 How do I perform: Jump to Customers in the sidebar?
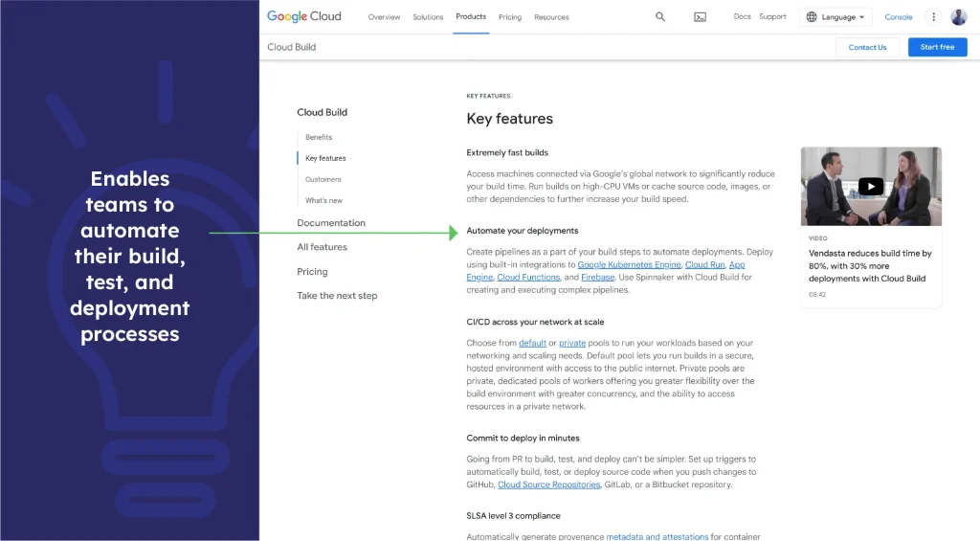[x=323, y=179]
